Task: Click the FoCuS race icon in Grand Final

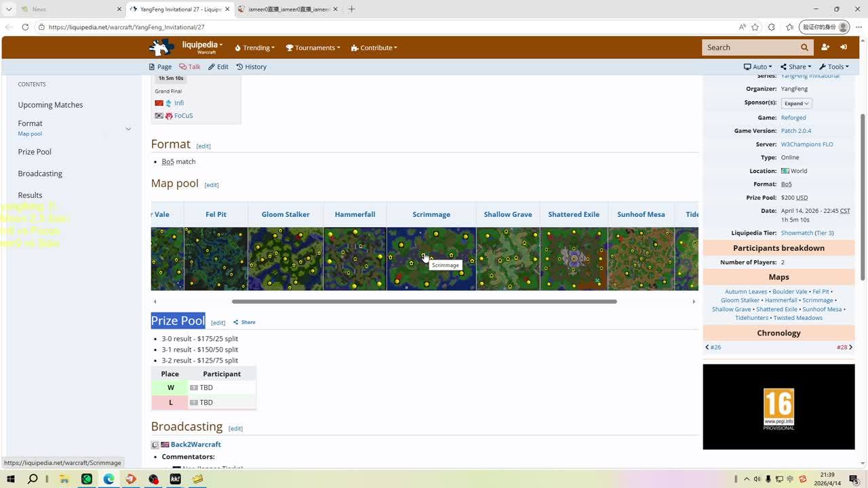Action: click(169, 116)
